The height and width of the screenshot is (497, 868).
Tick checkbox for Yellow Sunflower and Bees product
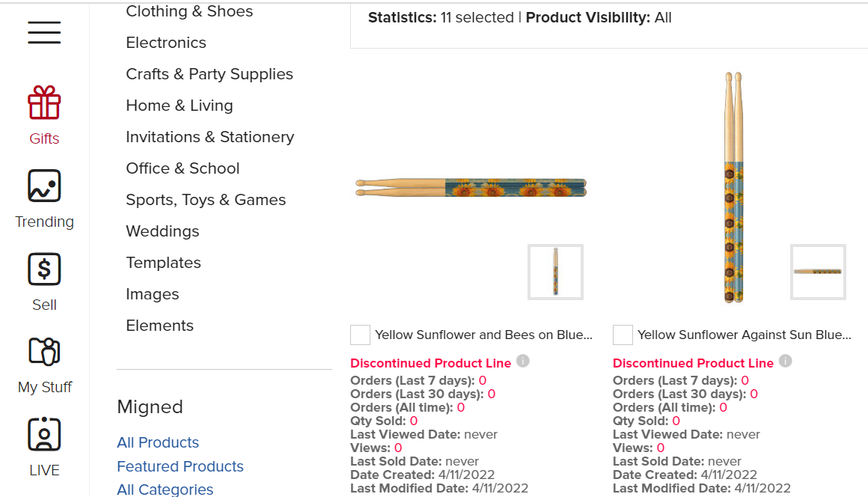[x=360, y=335]
